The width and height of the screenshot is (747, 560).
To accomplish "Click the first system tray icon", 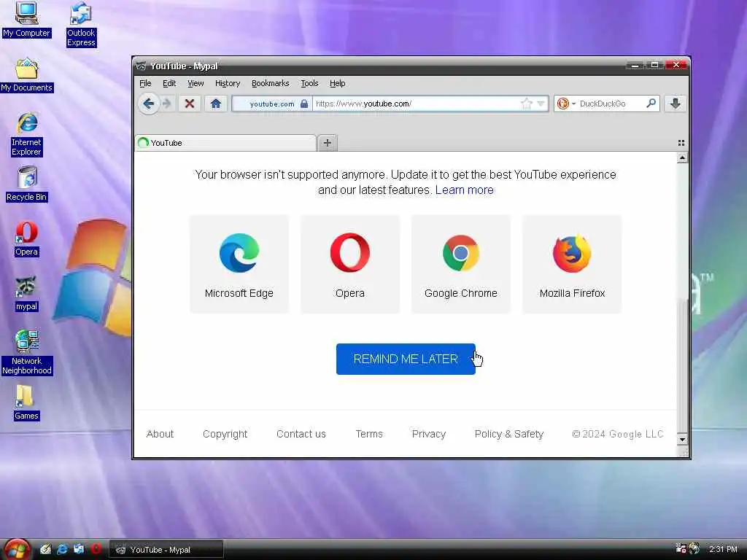I will [x=681, y=549].
